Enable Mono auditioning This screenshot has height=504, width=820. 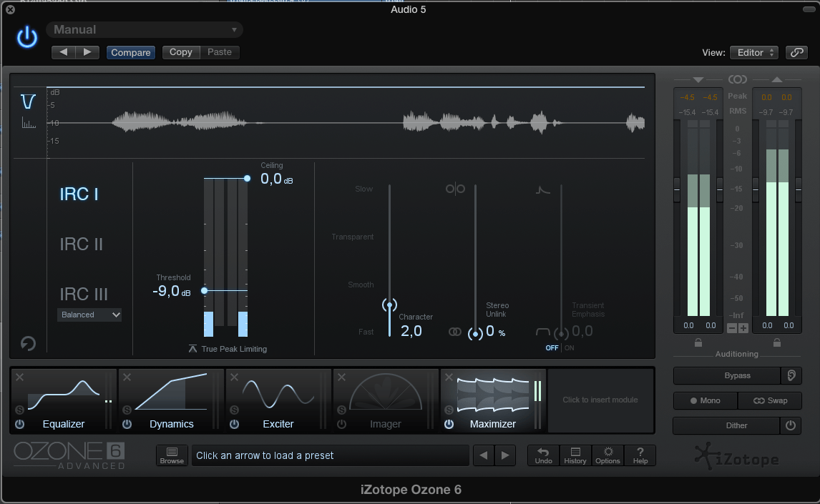705,400
